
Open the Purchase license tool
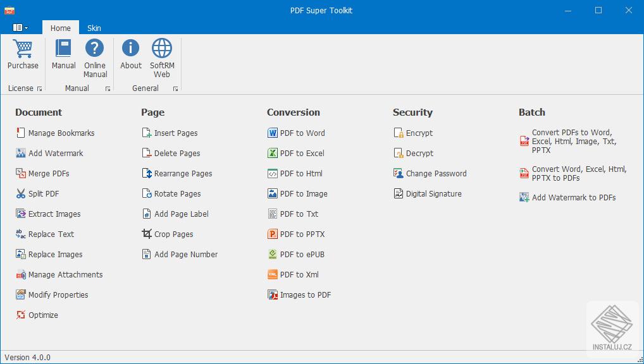[23, 55]
